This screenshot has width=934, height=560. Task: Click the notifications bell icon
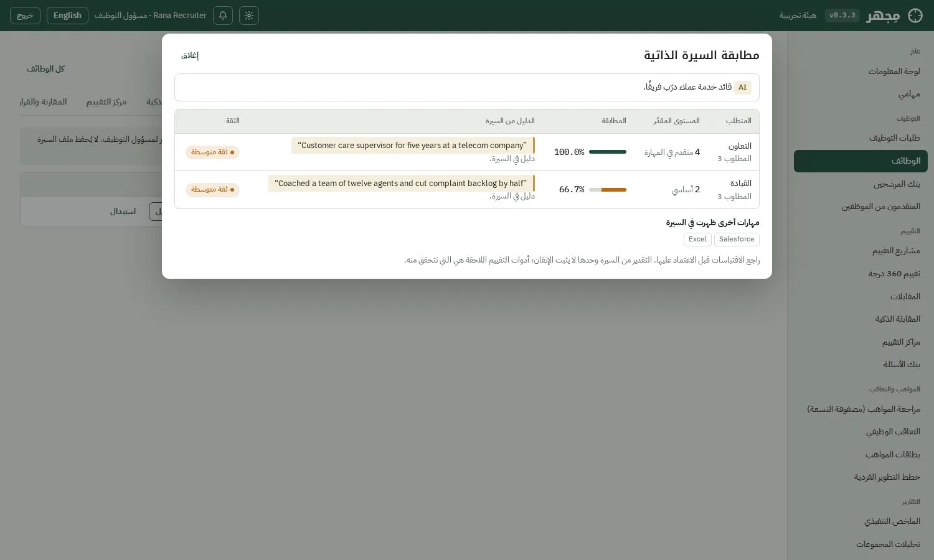tap(223, 16)
